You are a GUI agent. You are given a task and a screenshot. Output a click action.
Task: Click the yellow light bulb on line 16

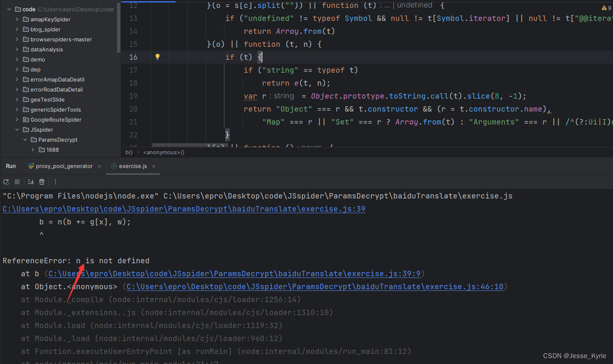[x=158, y=57]
